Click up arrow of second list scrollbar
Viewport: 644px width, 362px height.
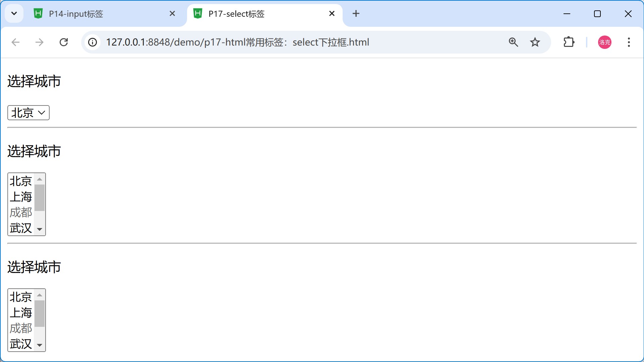(x=40, y=179)
